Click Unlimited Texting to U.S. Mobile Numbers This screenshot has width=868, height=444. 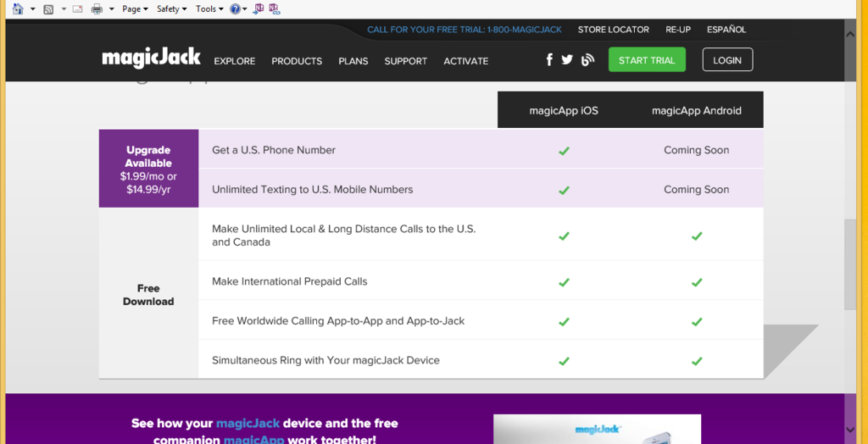tap(312, 189)
